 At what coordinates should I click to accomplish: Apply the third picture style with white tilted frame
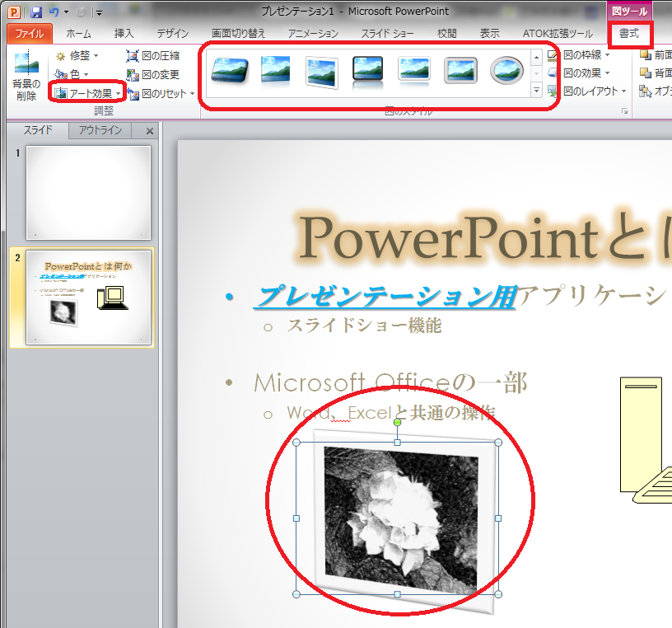(x=322, y=71)
